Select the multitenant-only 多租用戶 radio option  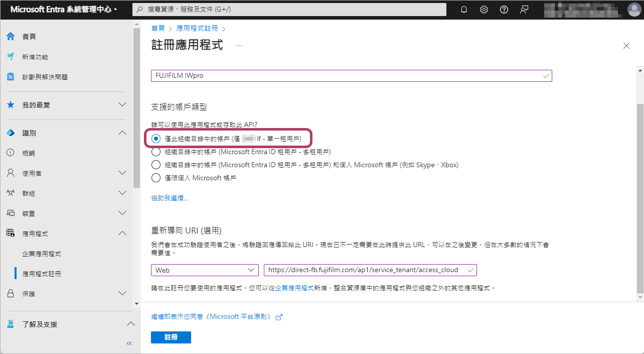click(156, 152)
